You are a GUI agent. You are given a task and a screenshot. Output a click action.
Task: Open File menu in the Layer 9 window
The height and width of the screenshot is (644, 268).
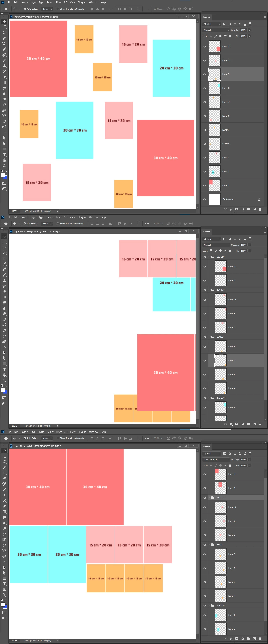coord(9,3)
